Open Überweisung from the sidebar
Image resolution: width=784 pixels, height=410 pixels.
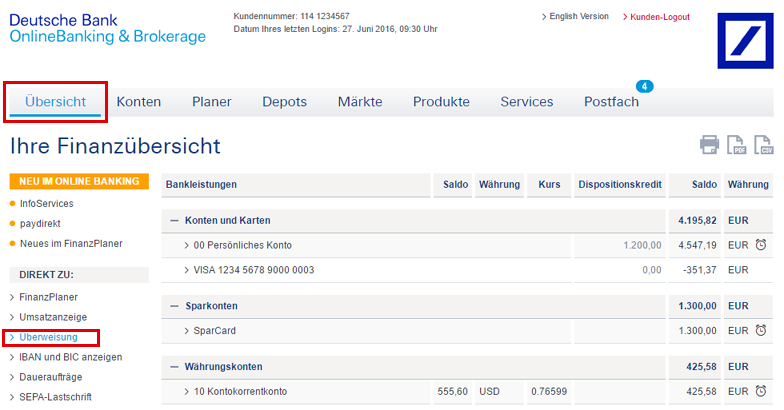[x=49, y=337]
